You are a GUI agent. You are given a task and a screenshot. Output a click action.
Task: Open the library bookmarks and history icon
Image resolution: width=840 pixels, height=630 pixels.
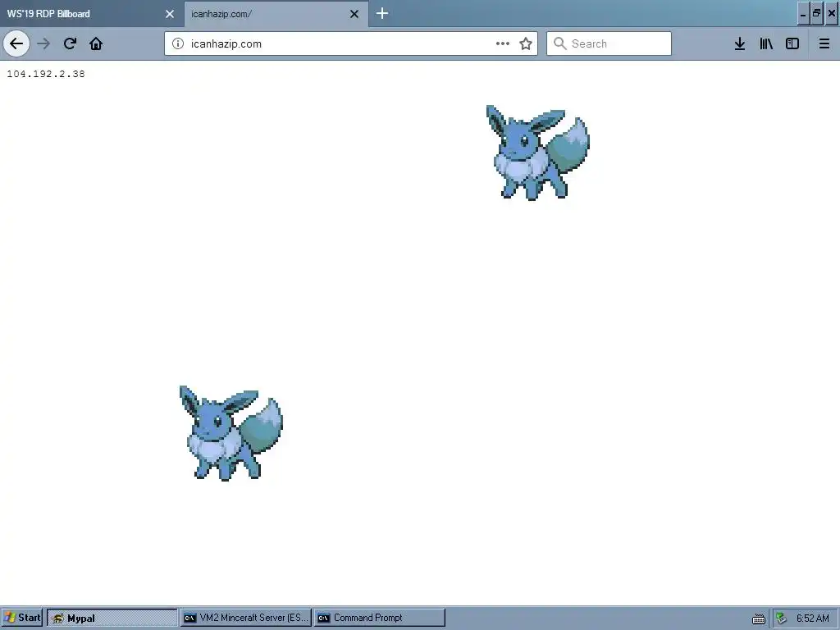(766, 43)
